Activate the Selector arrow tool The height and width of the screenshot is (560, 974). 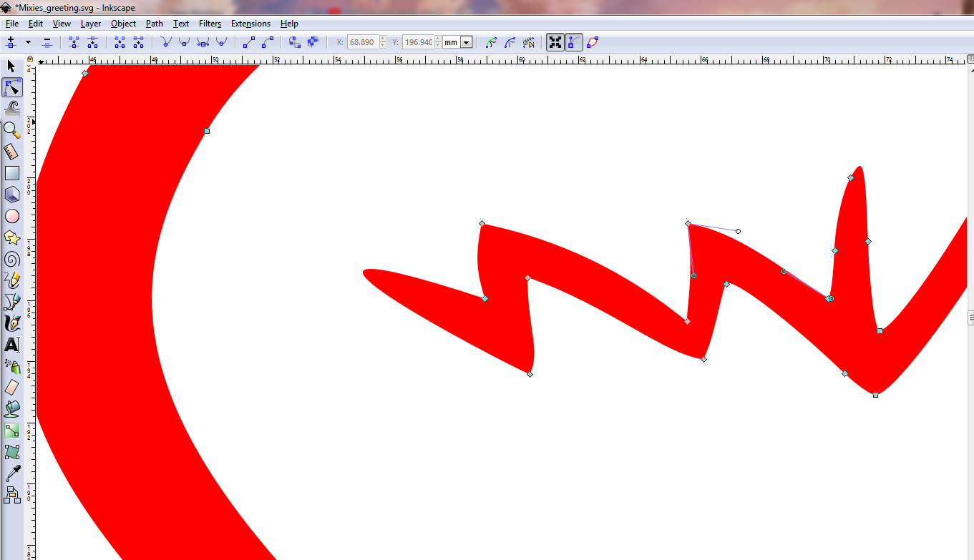[10, 66]
